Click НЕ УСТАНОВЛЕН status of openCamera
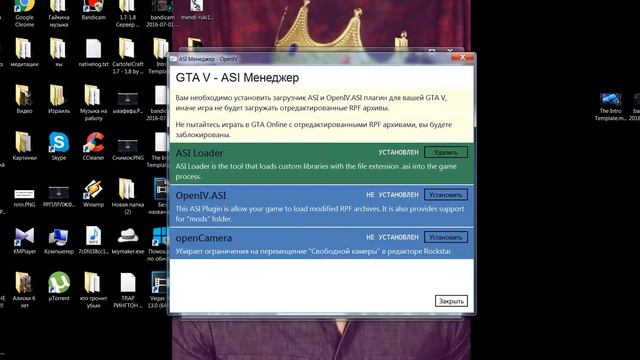This screenshot has height=360, width=640. click(392, 238)
